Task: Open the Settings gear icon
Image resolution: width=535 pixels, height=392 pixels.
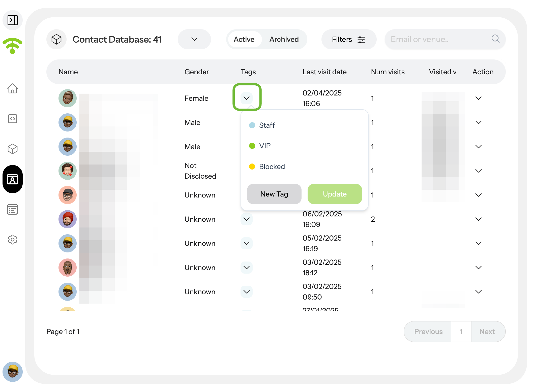Action: tap(12, 240)
